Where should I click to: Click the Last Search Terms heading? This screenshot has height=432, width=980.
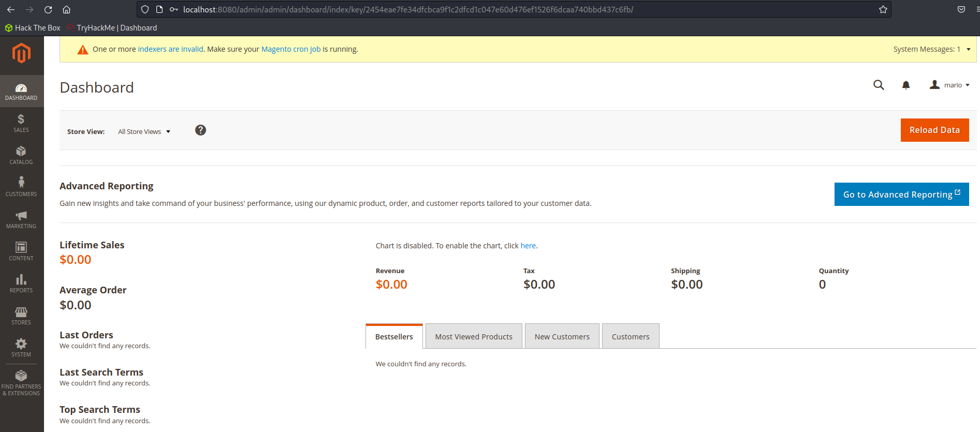pos(101,373)
